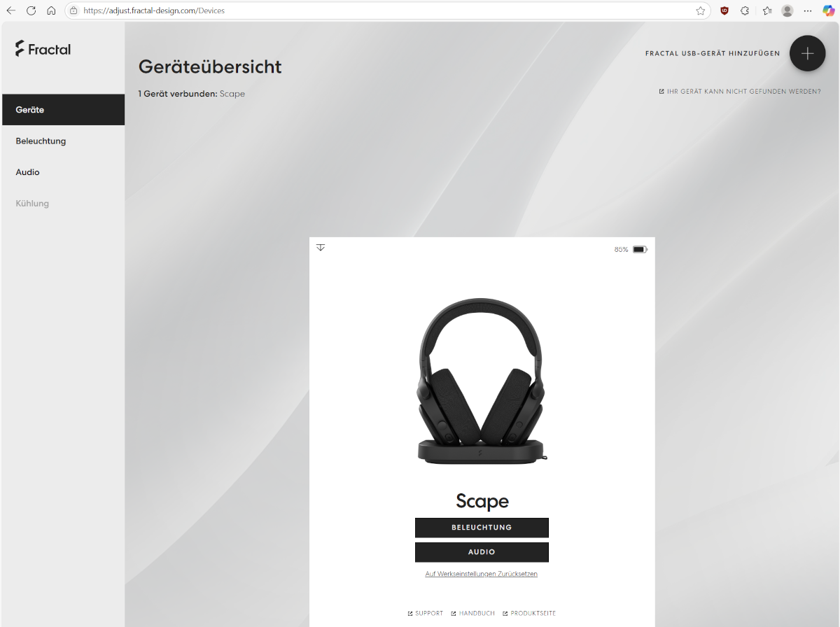The image size is (840, 627).
Task: Bookmark this page with star icon
Action: 700,10
